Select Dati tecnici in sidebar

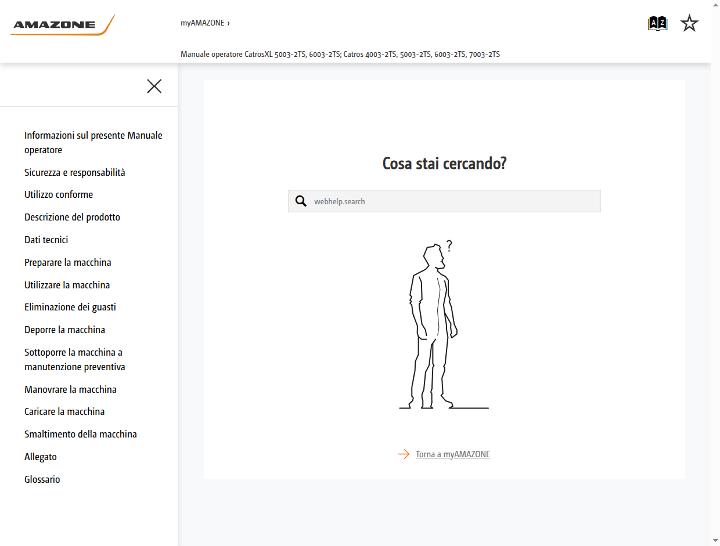[x=46, y=239]
